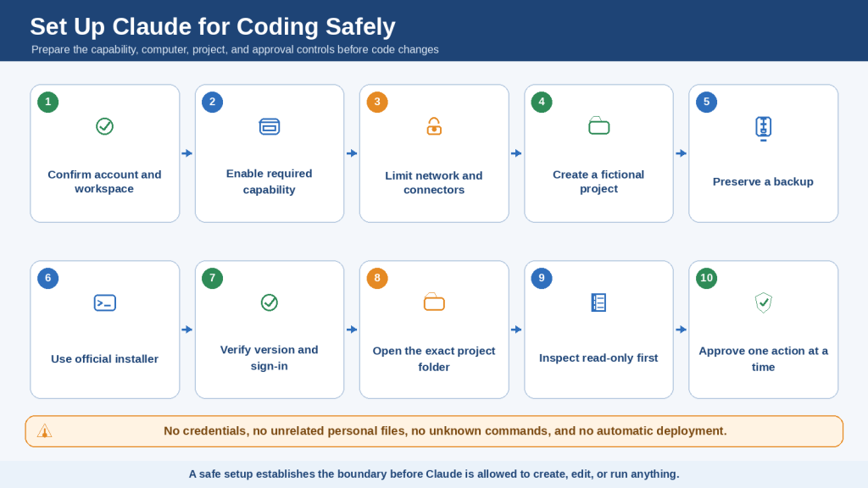The image size is (868, 488).
Task: Select the blue backup archive icon in step 5
Action: (x=764, y=129)
